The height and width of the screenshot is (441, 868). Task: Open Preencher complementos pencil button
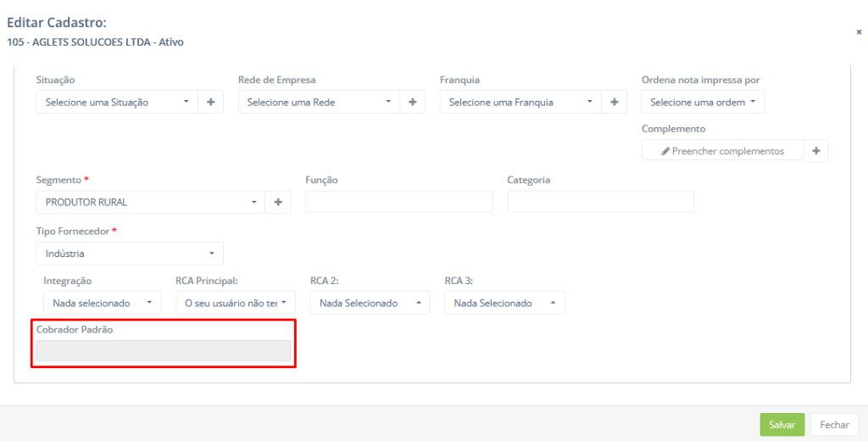[x=722, y=151]
